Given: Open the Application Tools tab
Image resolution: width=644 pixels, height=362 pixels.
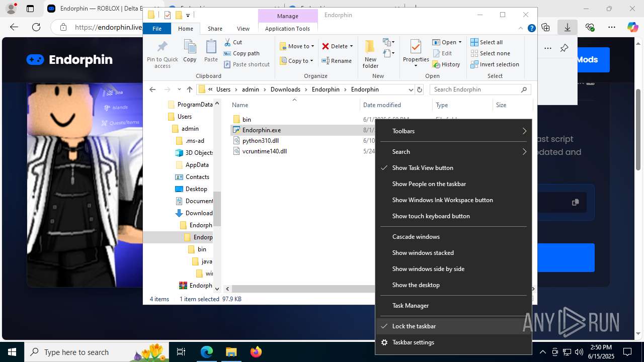Looking at the screenshot, I should click(x=287, y=29).
